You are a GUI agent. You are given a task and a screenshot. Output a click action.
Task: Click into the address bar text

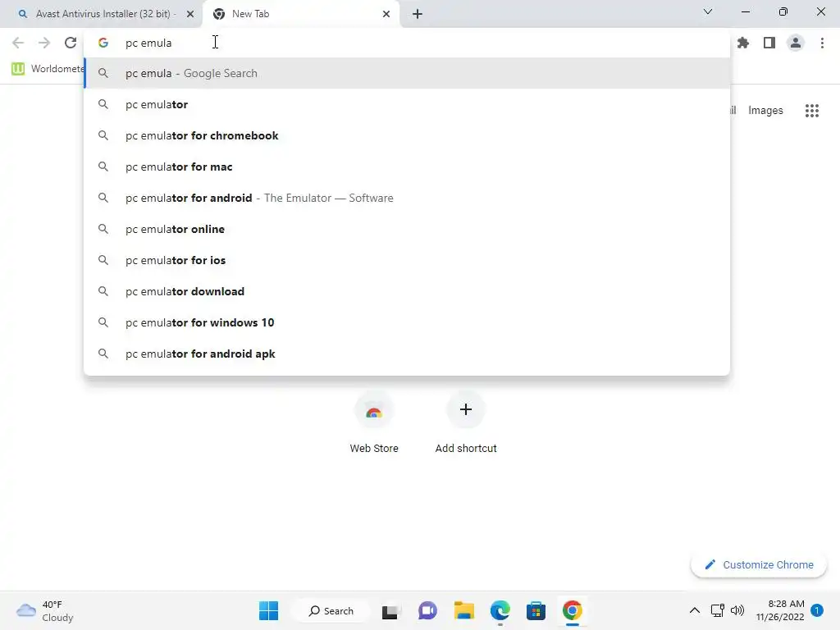point(148,43)
